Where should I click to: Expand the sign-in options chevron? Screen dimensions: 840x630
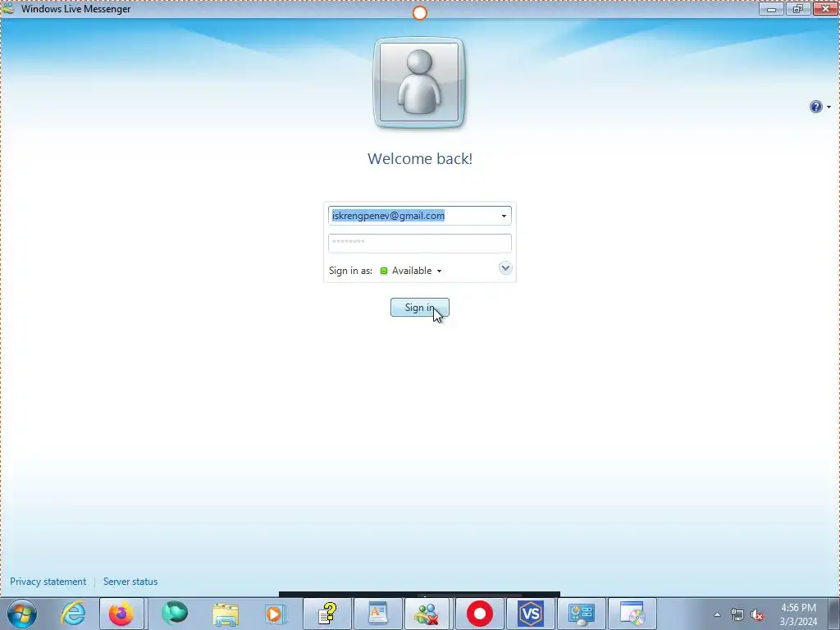(x=505, y=268)
